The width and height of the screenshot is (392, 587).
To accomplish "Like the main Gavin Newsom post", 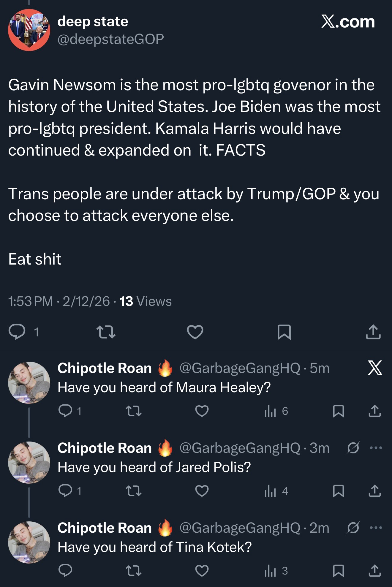I will pyautogui.click(x=195, y=332).
